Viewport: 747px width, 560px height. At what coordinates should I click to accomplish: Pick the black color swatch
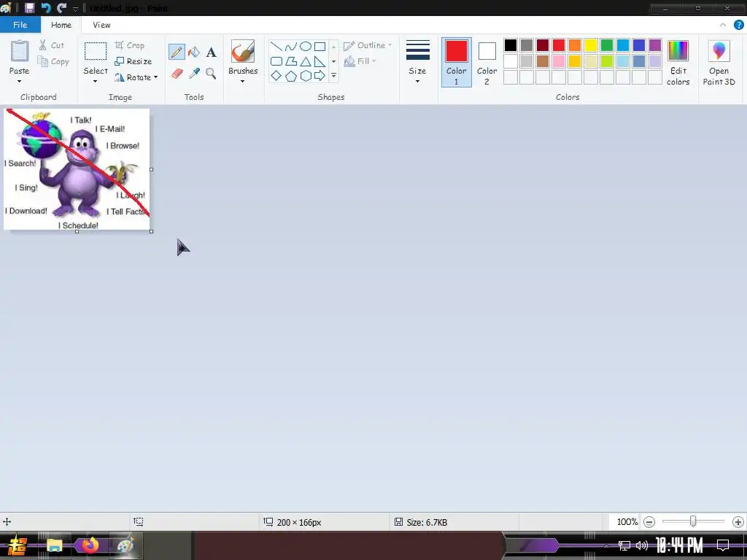point(510,45)
